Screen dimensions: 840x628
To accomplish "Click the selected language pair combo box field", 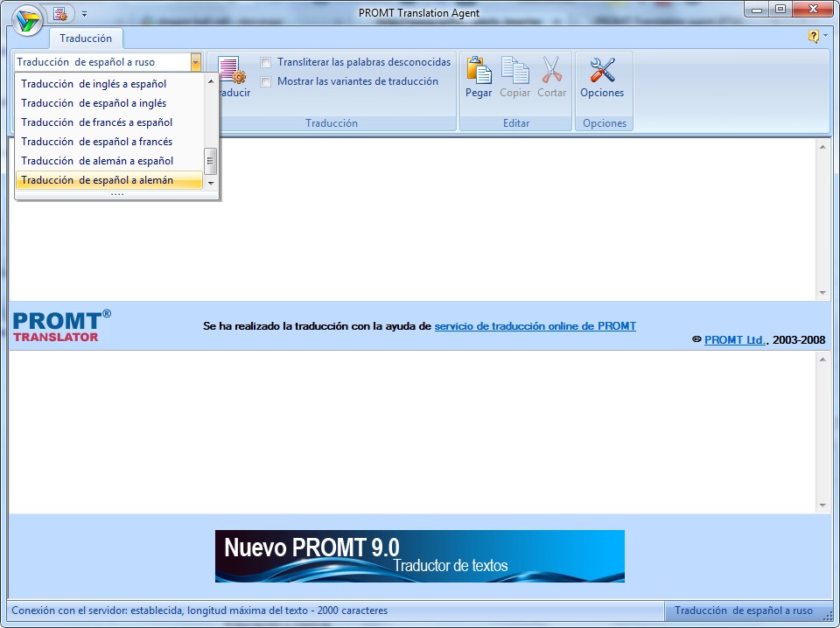I will coord(102,62).
